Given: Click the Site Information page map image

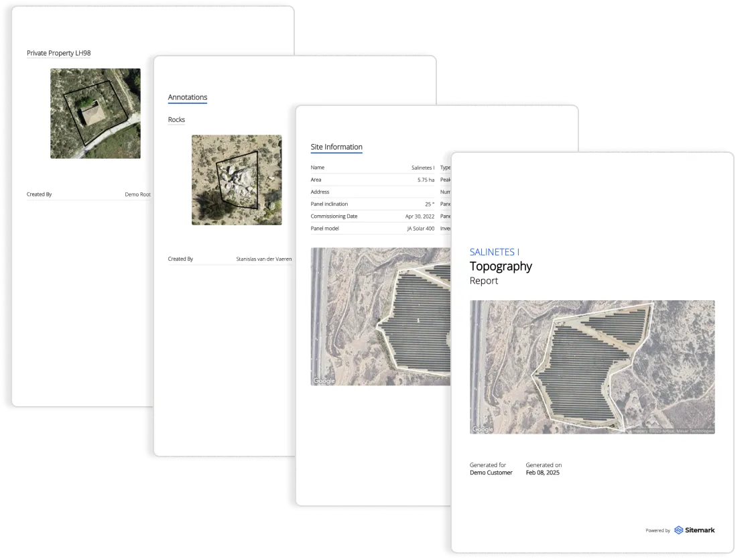Looking at the screenshot, I should [x=381, y=316].
